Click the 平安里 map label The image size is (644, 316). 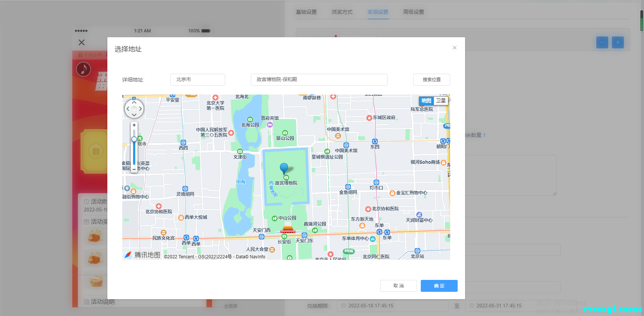tap(173, 100)
